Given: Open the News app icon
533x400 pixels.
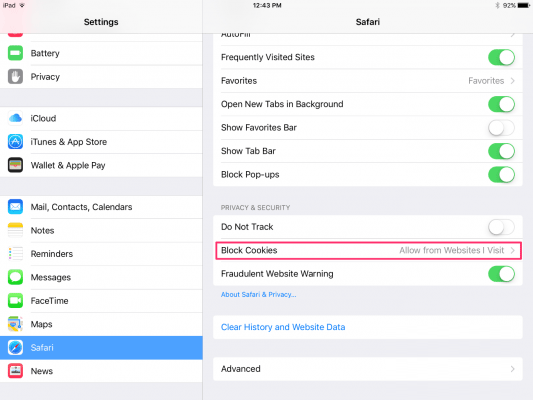Looking at the screenshot, I should click(x=15, y=371).
